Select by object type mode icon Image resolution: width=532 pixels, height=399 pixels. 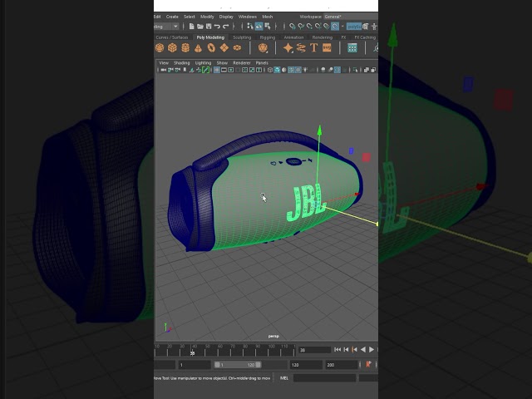pos(259,26)
